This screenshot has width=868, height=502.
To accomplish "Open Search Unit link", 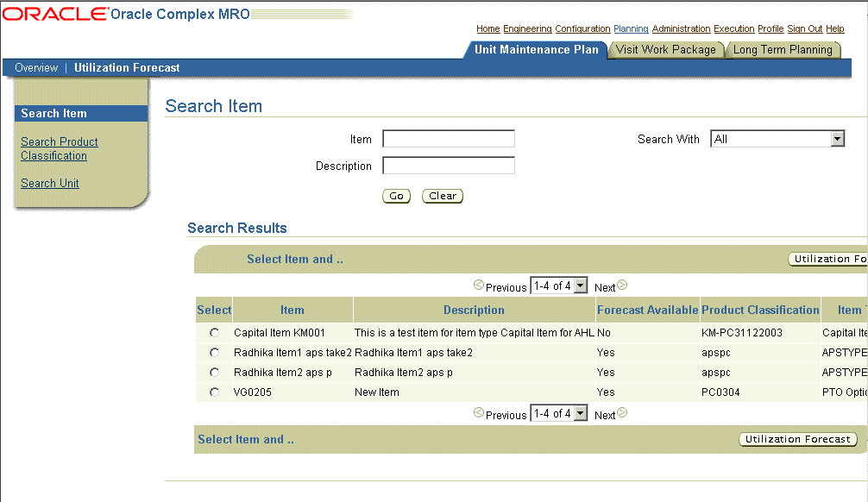I will pyautogui.click(x=50, y=183).
